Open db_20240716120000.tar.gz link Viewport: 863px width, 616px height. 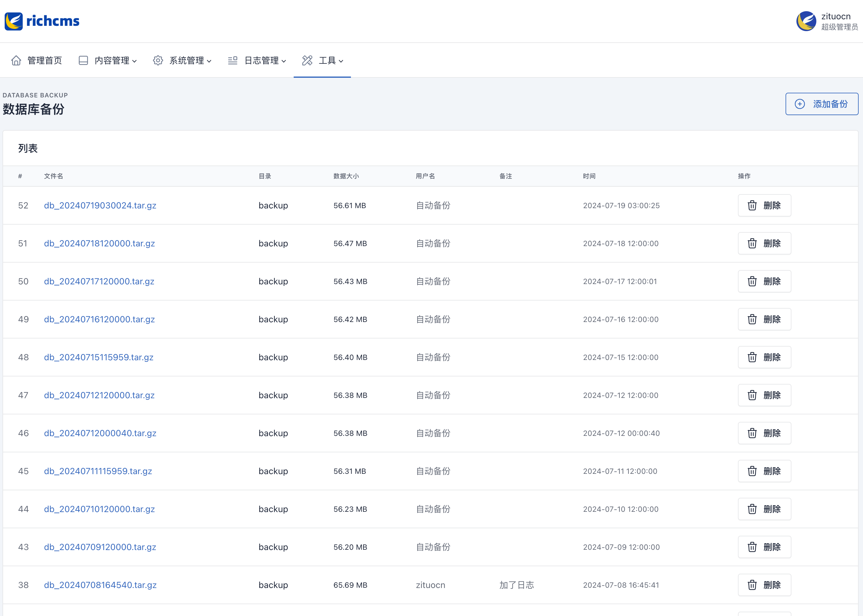point(99,319)
